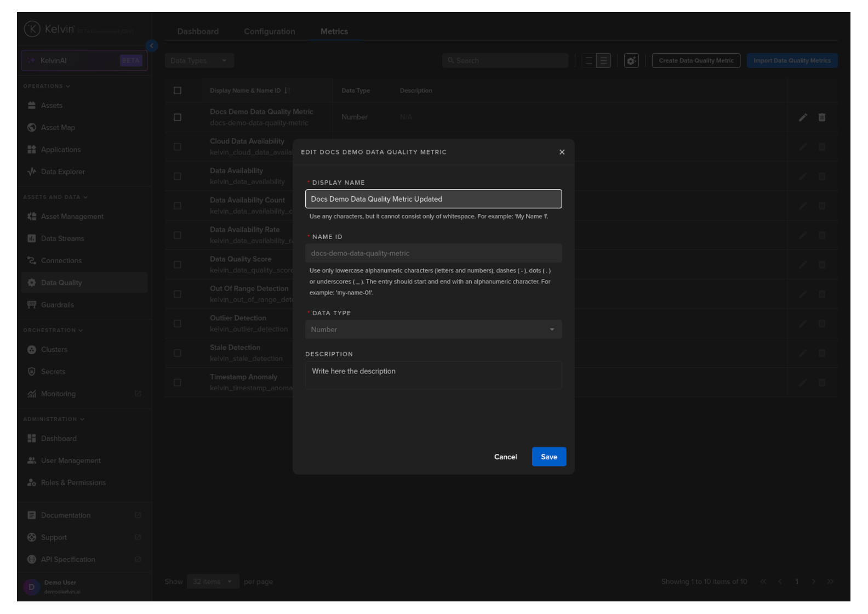Open the Data Type dropdown showing Number
This screenshot has width=868, height=614.
tap(433, 329)
